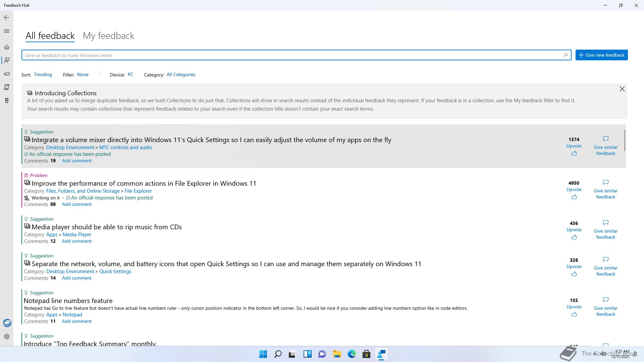The width and height of the screenshot is (644, 362).
Task: Upvote the File Explorer performance problem
Action: 574,197
